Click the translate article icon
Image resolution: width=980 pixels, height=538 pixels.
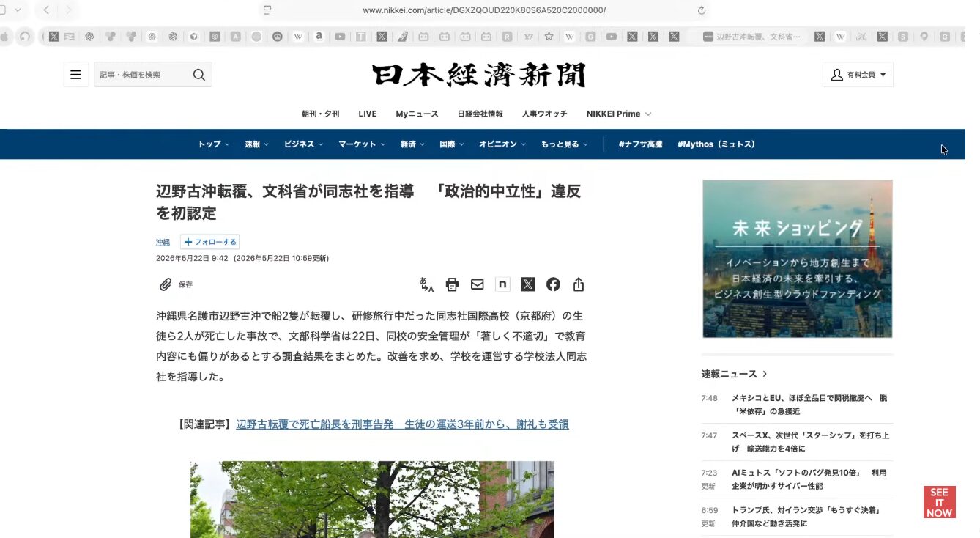[x=426, y=284]
